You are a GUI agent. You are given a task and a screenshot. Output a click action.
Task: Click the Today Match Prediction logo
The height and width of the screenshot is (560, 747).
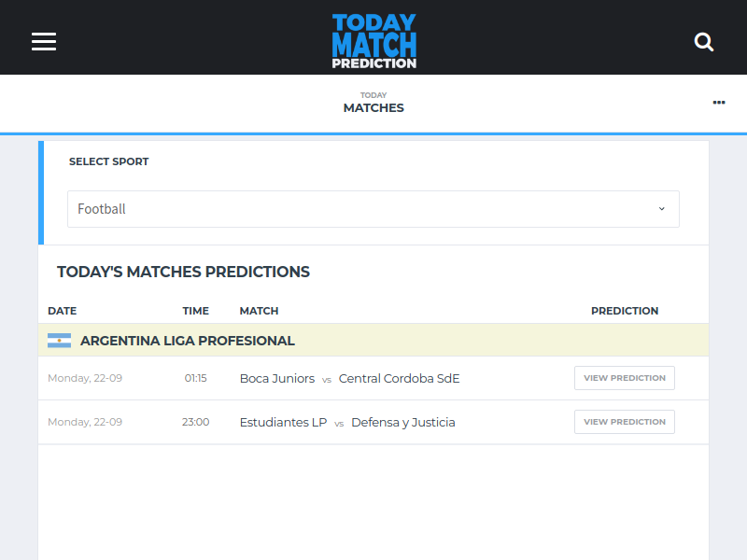point(374,41)
